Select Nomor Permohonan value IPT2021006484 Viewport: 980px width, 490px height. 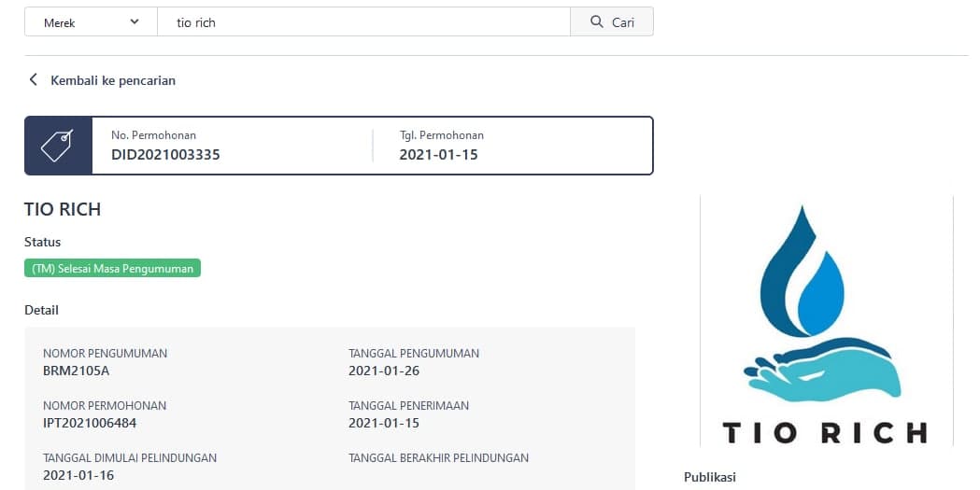tap(90, 423)
